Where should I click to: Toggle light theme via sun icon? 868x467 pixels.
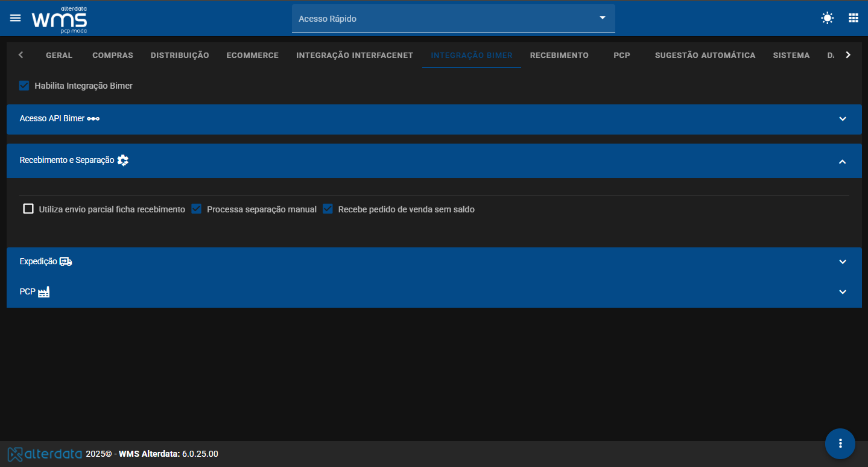[828, 18]
